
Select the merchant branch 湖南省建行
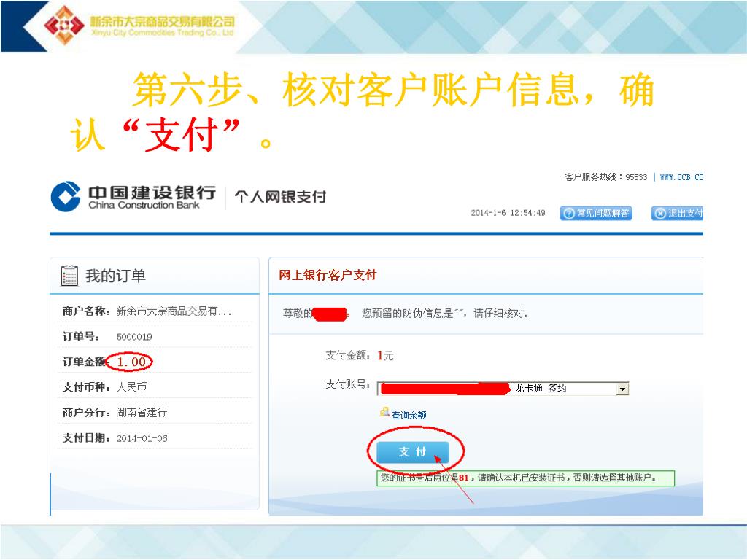(142, 413)
